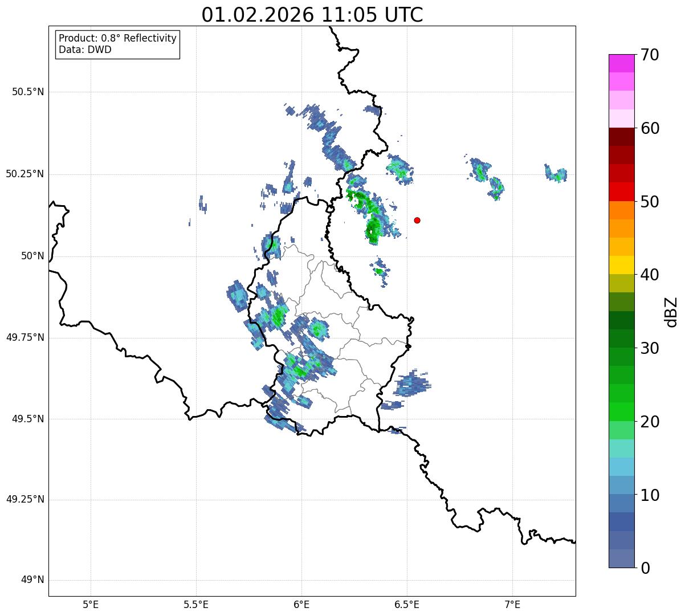Click the latitude label 49.5°N
Image resolution: width=685 pixels, height=616 pixels.
pos(28,419)
